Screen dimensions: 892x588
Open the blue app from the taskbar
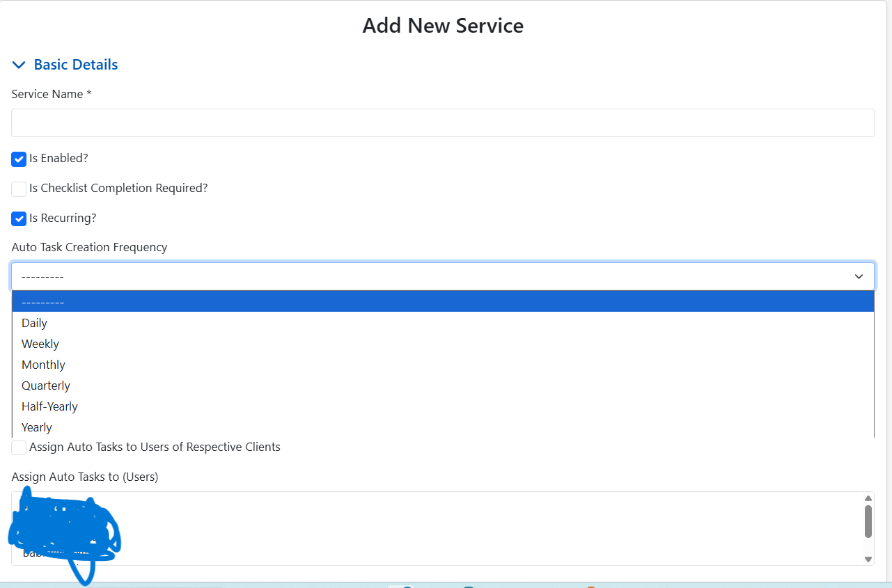tap(407, 585)
